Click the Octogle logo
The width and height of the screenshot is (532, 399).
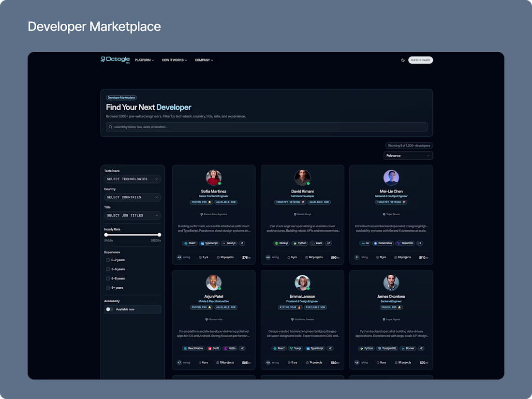coord(115,59)
